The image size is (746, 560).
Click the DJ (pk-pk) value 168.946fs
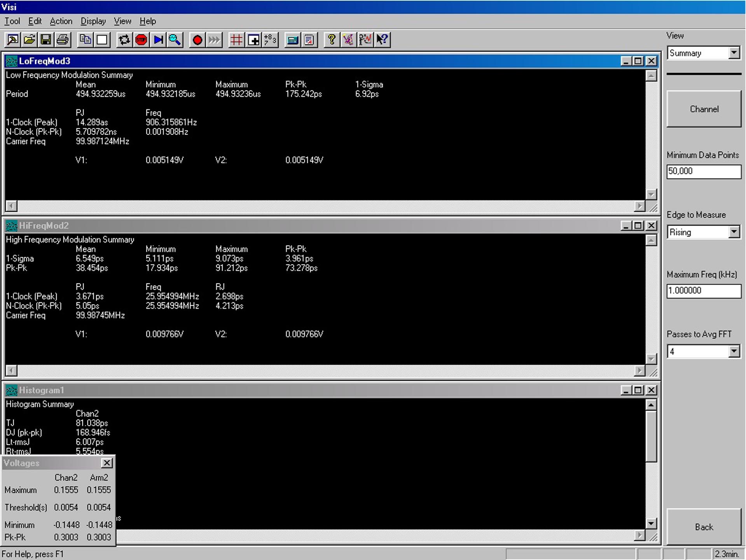[x=93, y=432]
